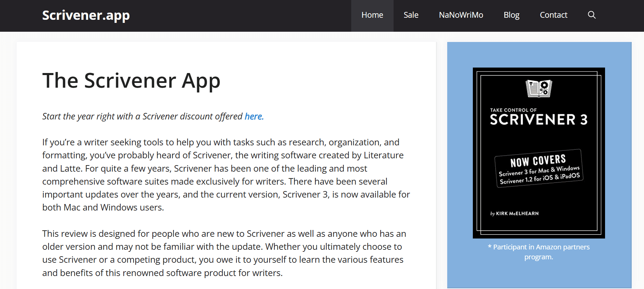644x289 pixels.
Task: Visit the Blog menu item
Action: point(511,15)
